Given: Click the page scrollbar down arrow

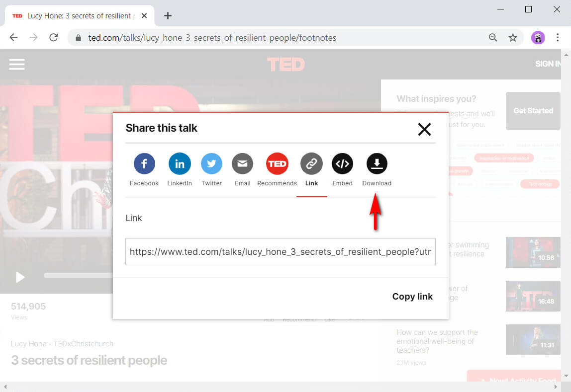Looking at the screenshot, I should pos(566,376).
